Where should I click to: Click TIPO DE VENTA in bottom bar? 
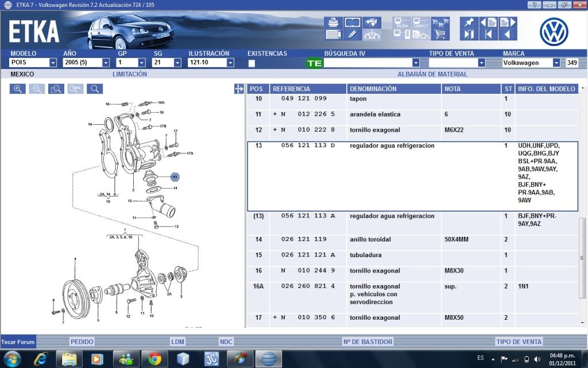[519, 342]
